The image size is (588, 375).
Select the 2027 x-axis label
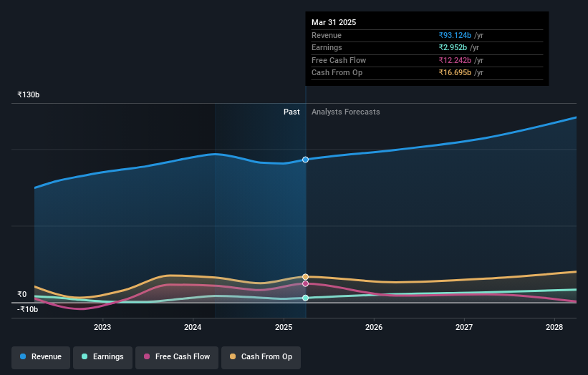(x=464, y=327)
